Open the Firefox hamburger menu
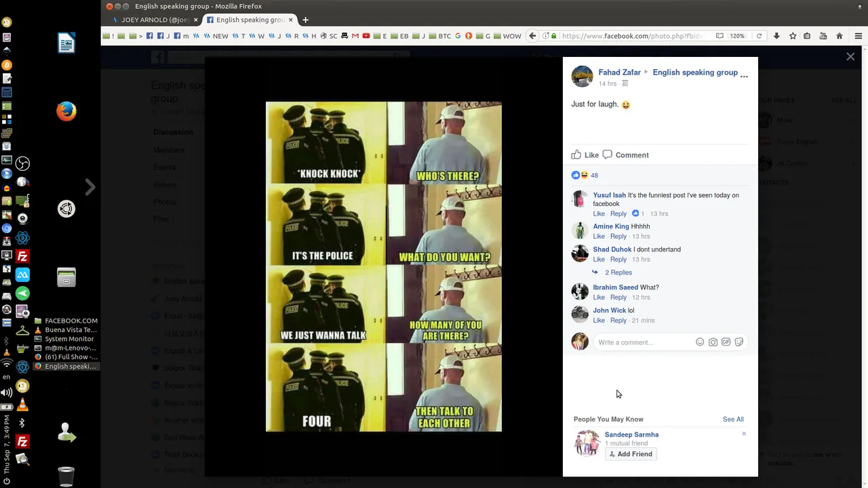 [x=859, y=36]
